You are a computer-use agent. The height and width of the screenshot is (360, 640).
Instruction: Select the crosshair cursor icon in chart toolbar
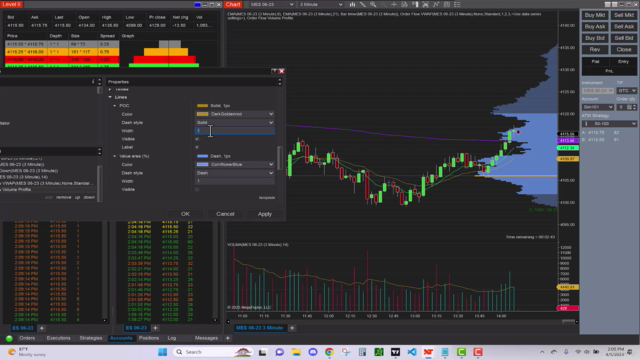coord(394,4)
